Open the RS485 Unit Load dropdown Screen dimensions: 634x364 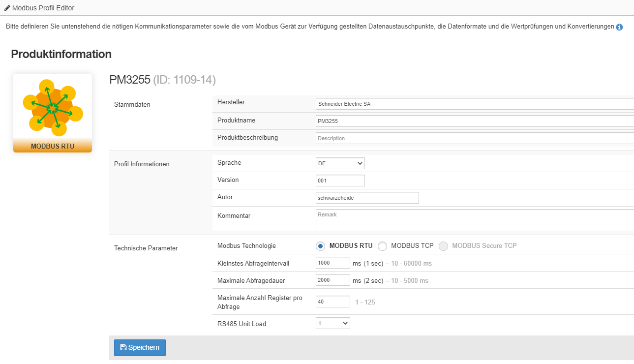333,323
